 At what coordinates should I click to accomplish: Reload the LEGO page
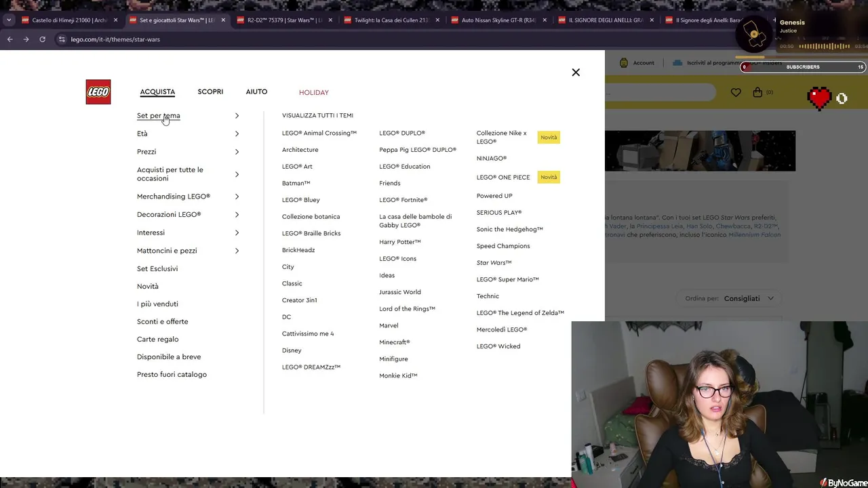(42, 39)
